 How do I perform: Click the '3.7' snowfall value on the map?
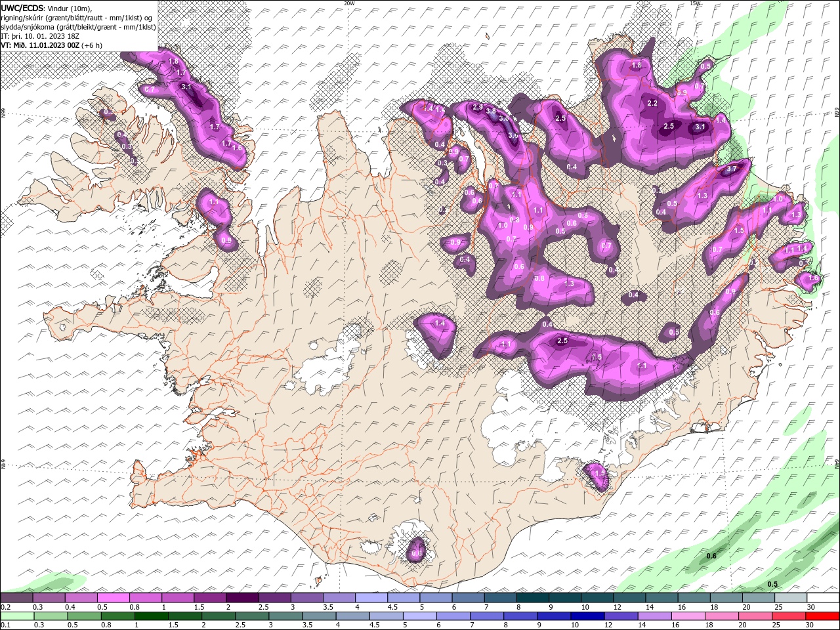point(732,169)
